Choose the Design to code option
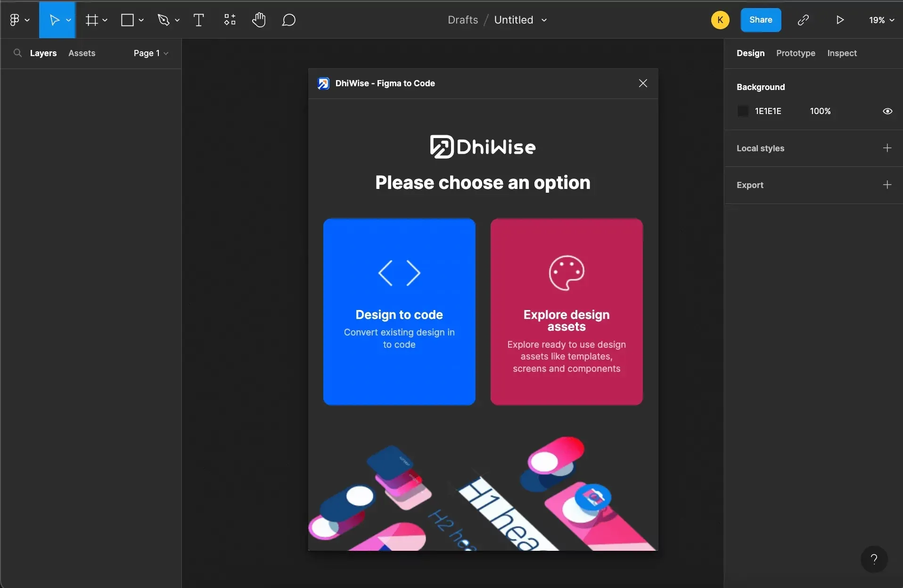This screenshot has height=588, width=903. pos(399,311)
